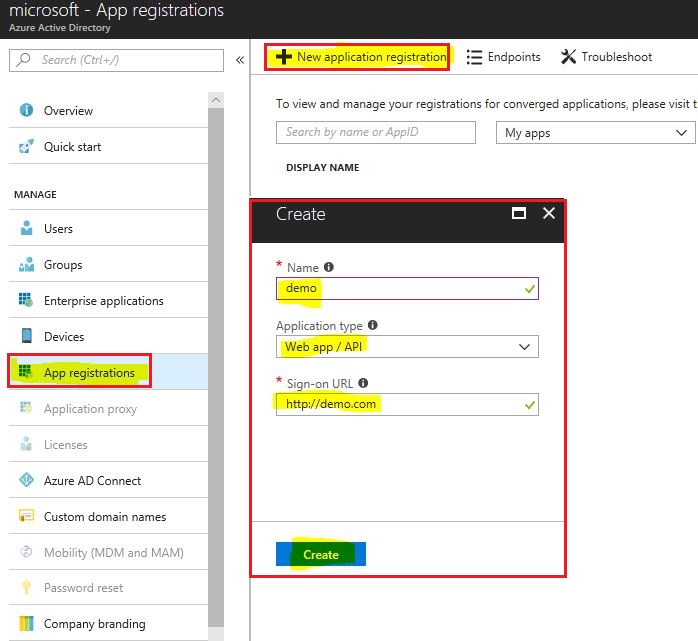Open the Application type dropdown
Viewport: 698px width, 641px height.
pos(407,347)
